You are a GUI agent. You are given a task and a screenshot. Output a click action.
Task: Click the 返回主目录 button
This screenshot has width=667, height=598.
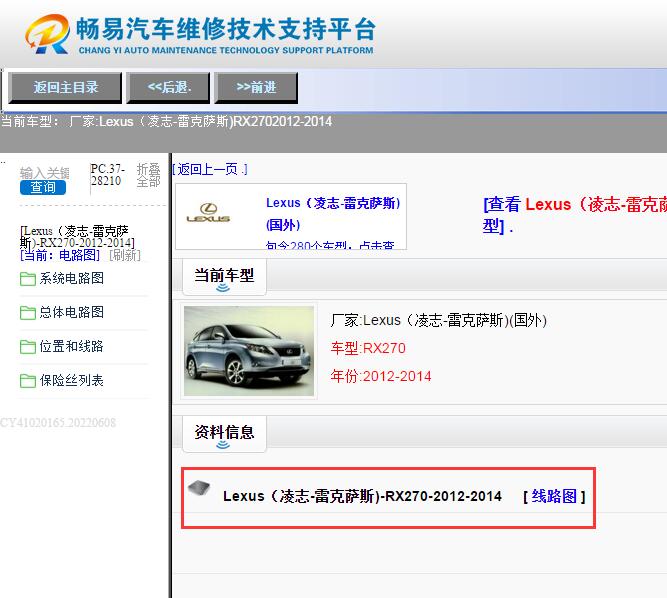tap(65, 88)
